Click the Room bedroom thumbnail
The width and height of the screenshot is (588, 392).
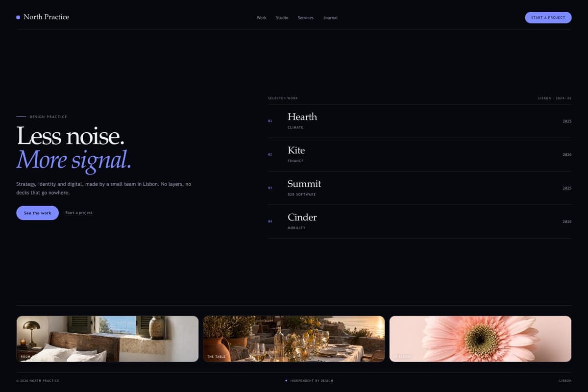107,339
